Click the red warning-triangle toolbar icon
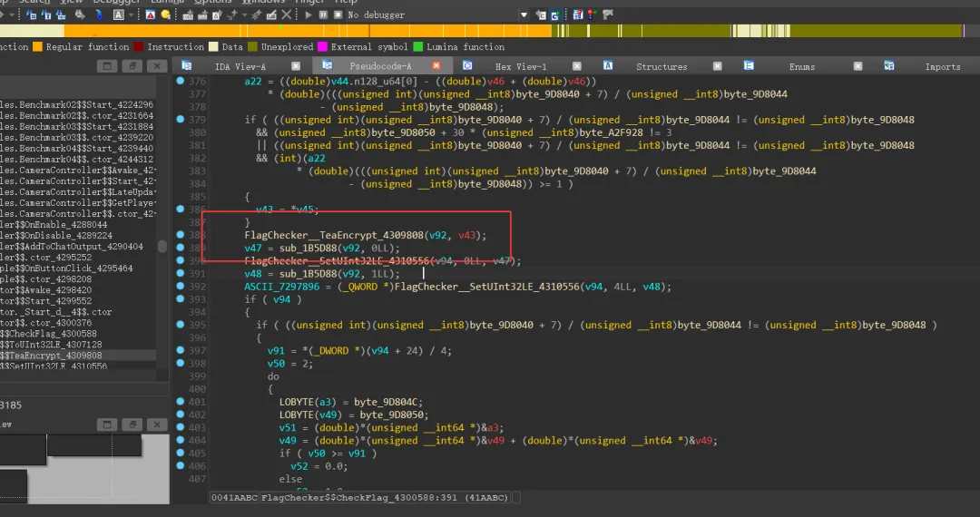 click(x=151, y=15)
